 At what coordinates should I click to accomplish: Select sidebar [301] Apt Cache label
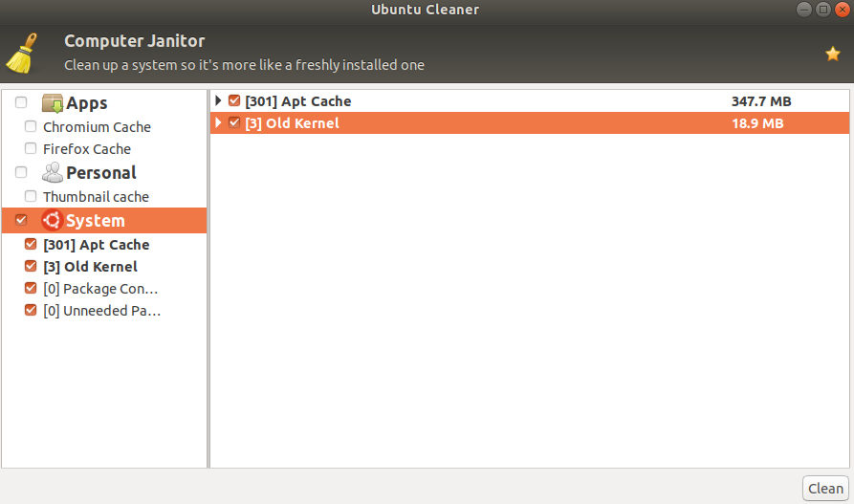click(x=97, y=245)
